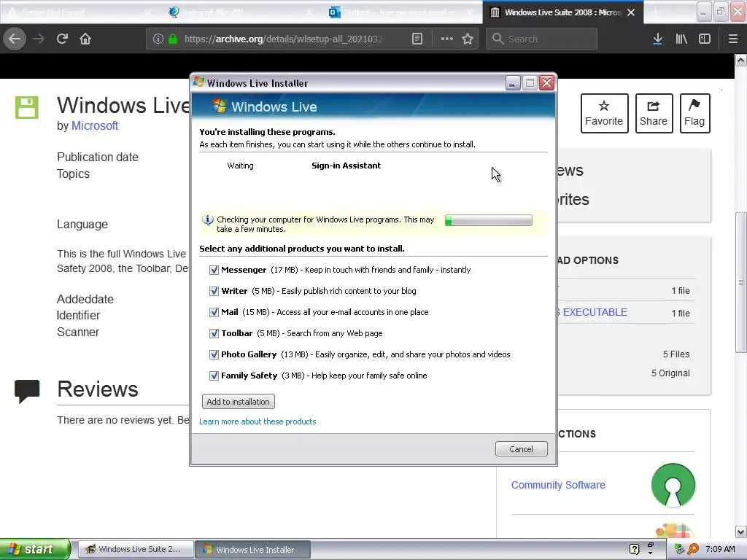Open the Library bookshelf icon
Viewport: 747px width, 560px height.
681,39
